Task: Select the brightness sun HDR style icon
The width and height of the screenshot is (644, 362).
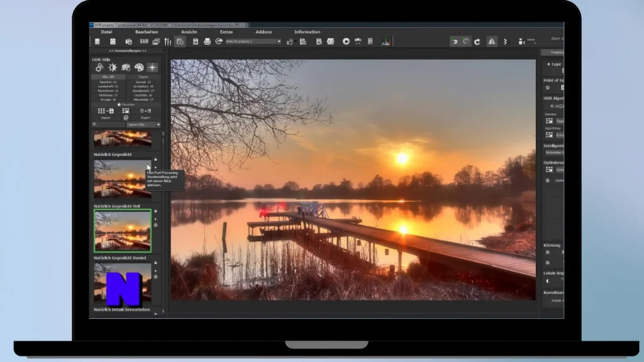Action: [x=113, y=67]
